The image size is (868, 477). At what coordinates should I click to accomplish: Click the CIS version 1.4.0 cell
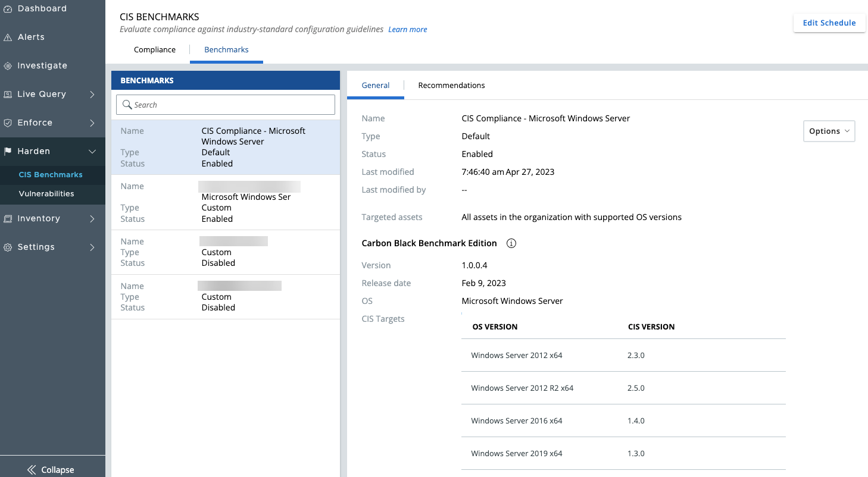(x=636, y=421)
